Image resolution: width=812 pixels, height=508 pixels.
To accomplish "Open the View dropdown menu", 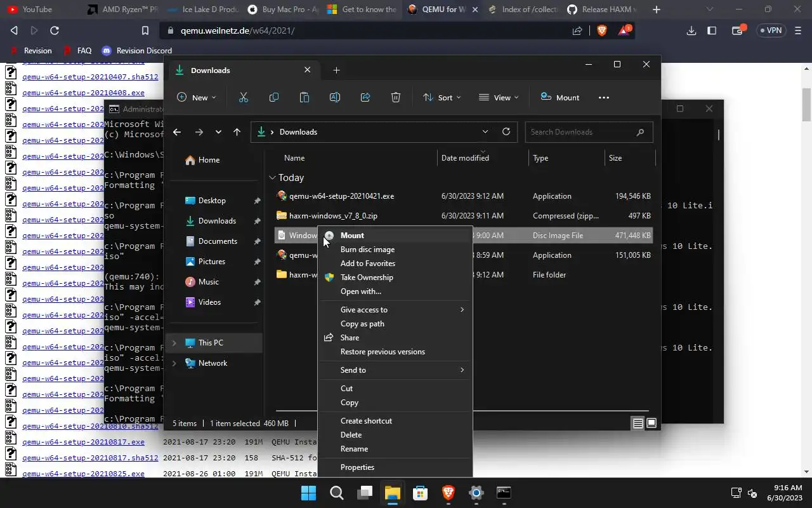I will coord(499,97).
